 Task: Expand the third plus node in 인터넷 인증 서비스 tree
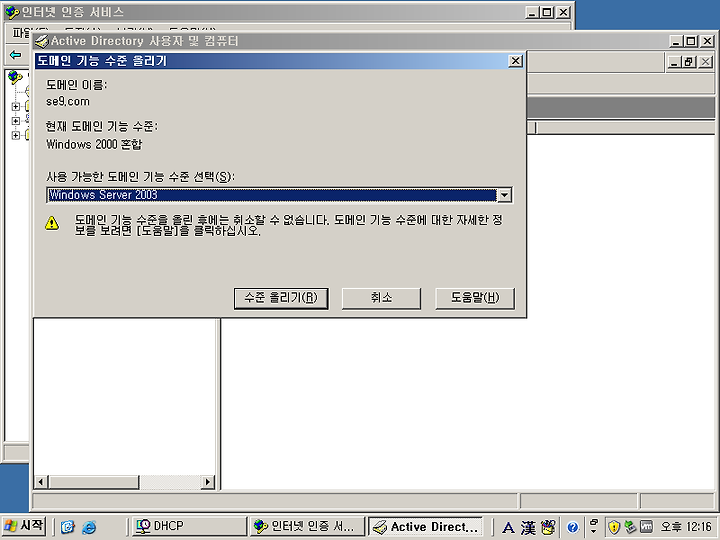(16, 135)
